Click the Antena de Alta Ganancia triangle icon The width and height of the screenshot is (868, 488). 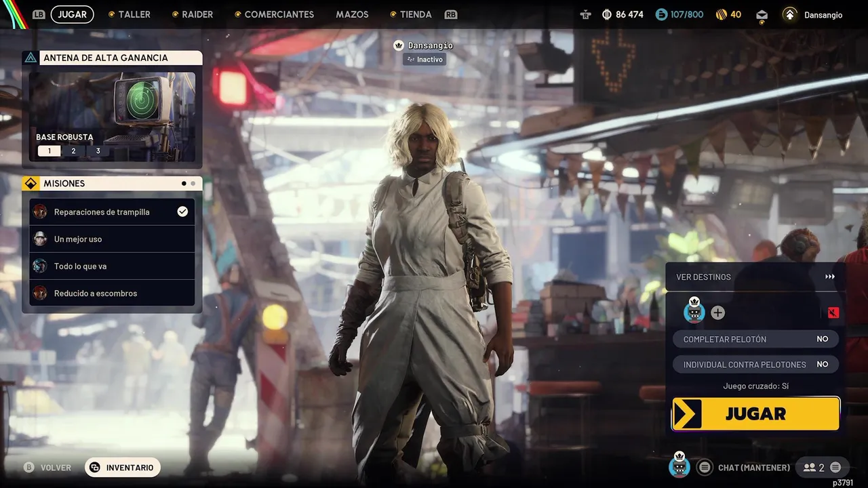30,58
